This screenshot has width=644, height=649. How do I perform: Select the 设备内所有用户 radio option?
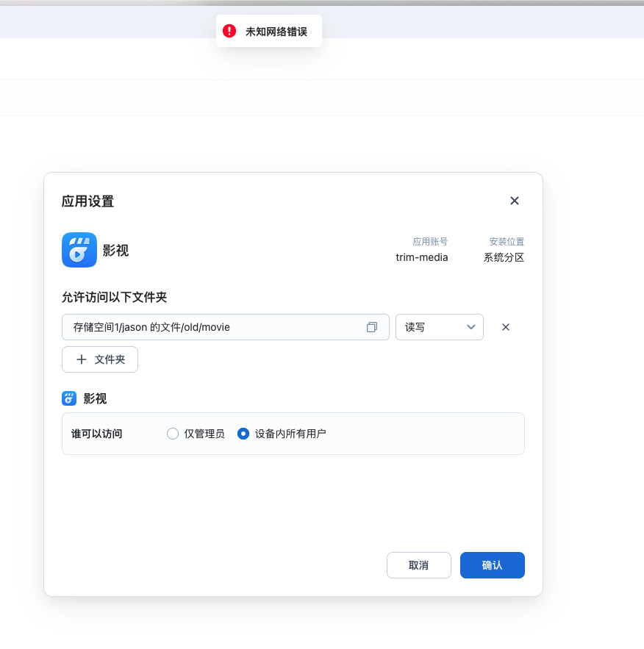click(x=243, y=434)
